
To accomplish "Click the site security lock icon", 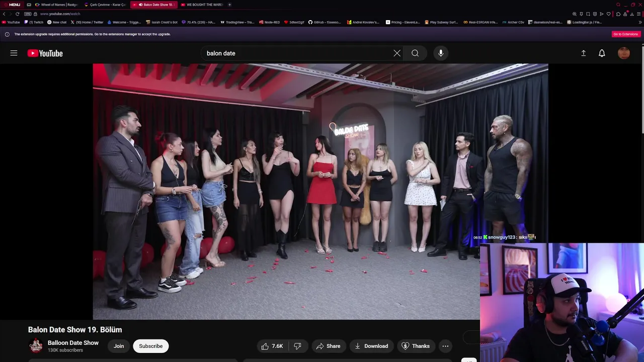I will 35,14.
